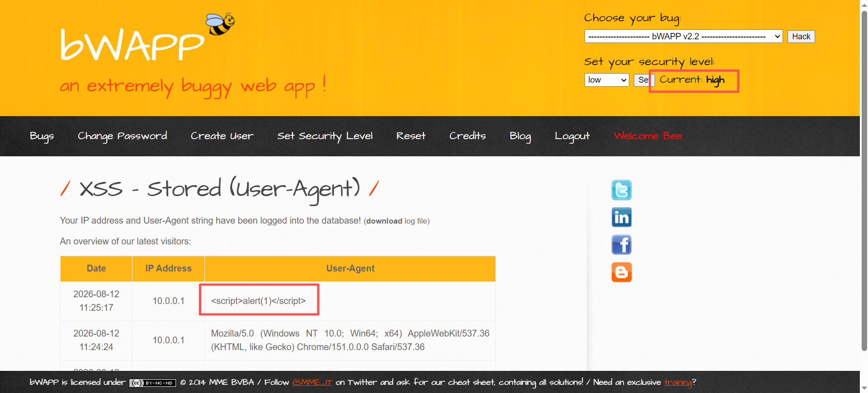Click IP 10.0.0.1 in the 11:25:17 row
The width and height of the screenshot is (868, 393).
click(168, 301)
